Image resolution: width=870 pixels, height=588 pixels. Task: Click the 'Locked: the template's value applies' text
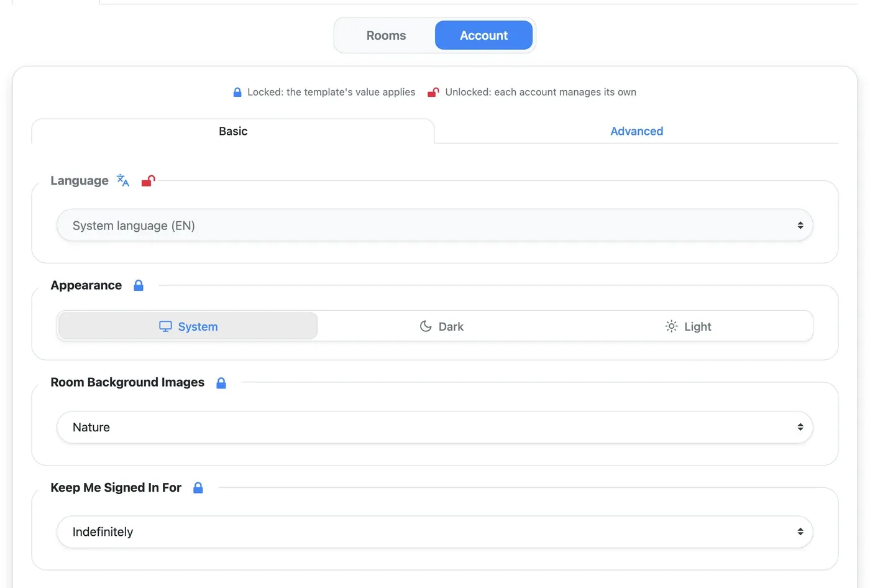click(x=331, y=92)
